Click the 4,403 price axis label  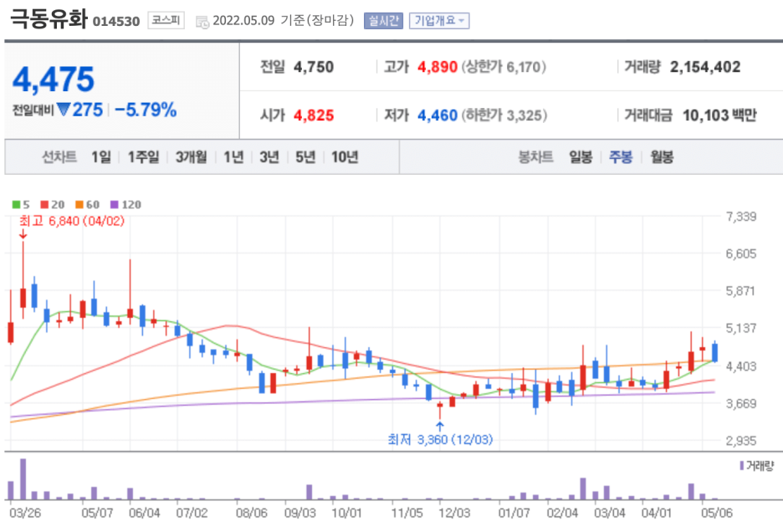coord(741,366)
